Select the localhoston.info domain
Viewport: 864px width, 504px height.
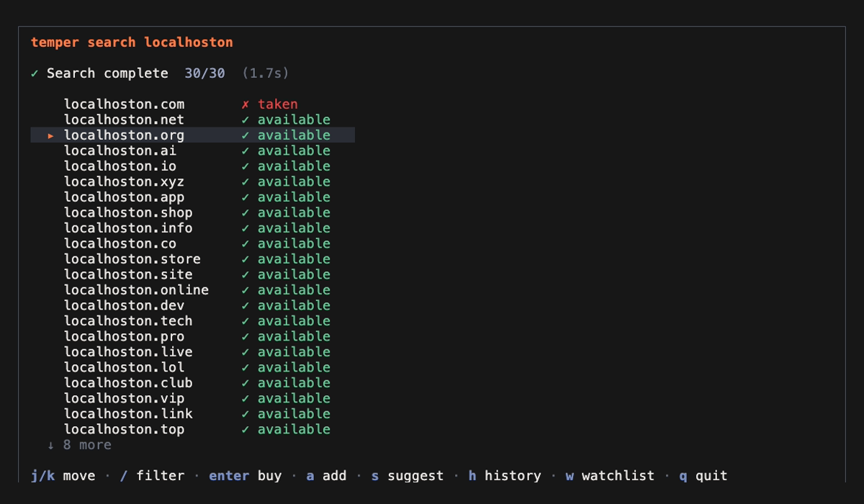click(128, 228)
